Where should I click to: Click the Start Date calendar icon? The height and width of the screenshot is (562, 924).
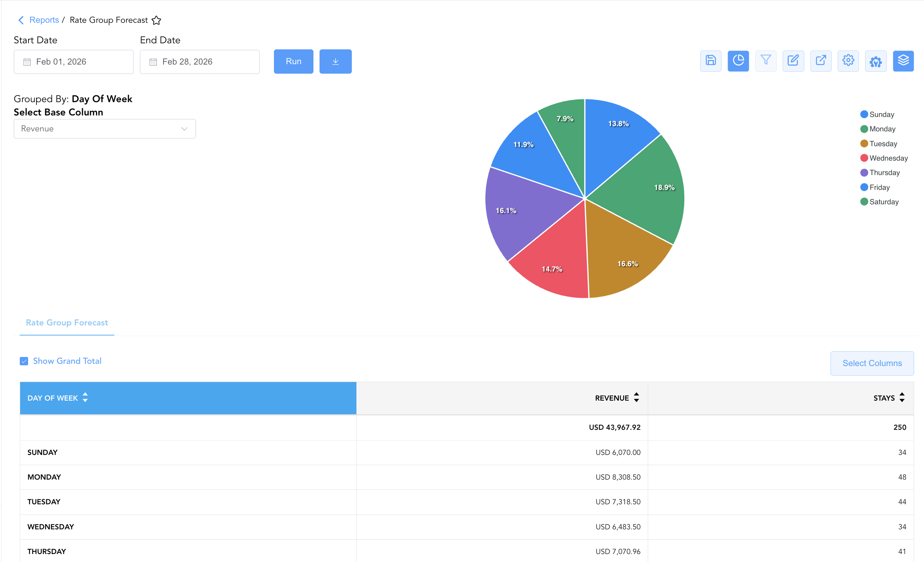tap(27, 62)
